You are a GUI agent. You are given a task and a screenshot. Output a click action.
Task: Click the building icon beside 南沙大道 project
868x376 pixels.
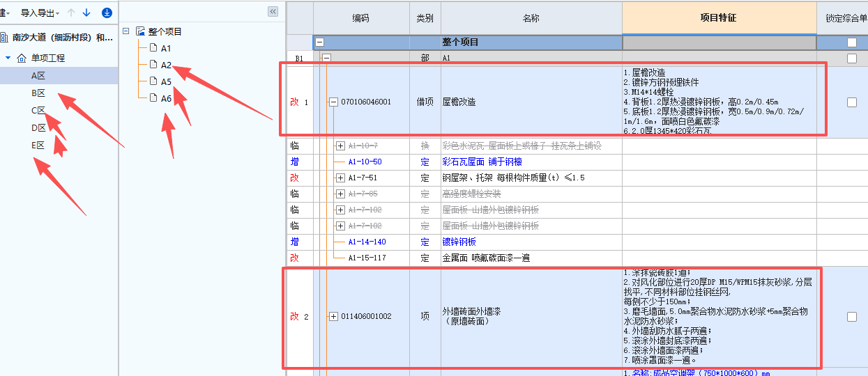pos(3,38)
